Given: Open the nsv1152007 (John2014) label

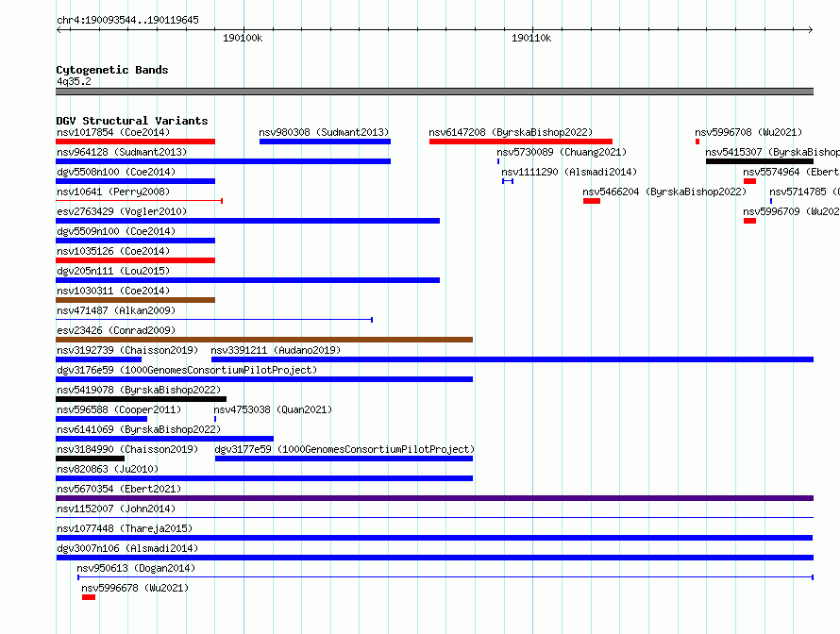Looking at the screenshot, I should [x=116, y=509].
